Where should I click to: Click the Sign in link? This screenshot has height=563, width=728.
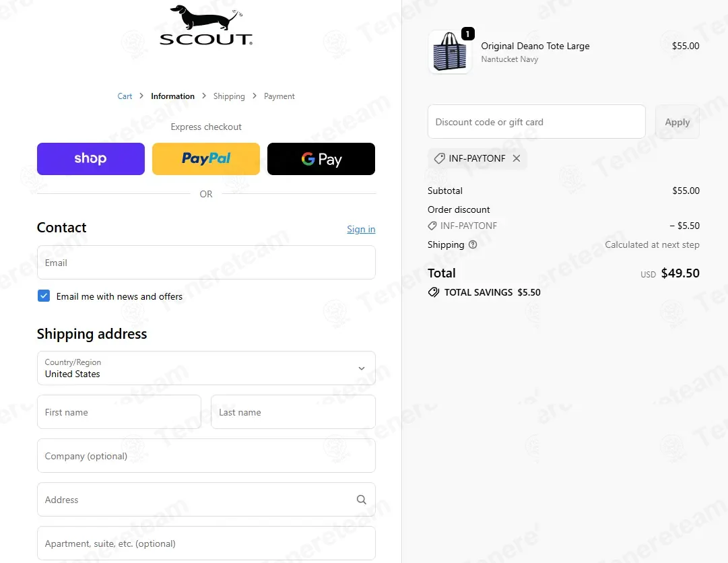(361, 229)
